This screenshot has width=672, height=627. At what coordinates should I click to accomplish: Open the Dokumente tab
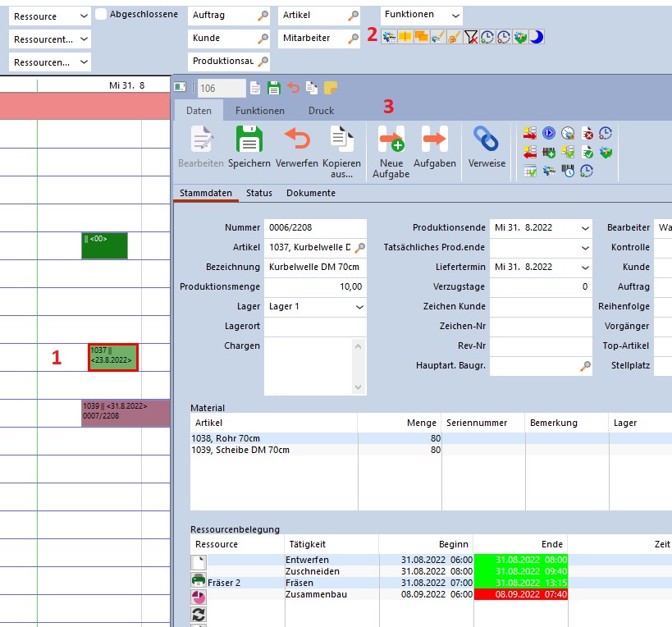coord(310,193)
